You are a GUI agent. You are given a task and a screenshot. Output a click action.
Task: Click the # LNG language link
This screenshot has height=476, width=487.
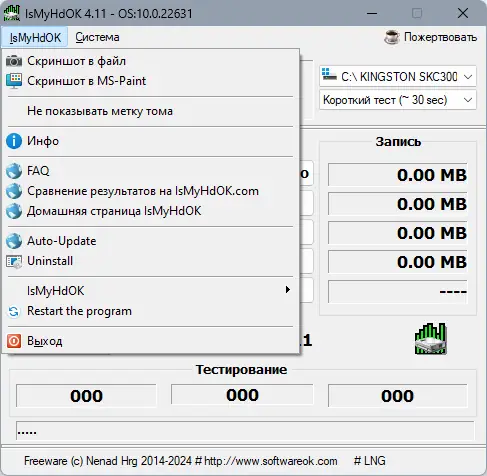click(369, 461)
